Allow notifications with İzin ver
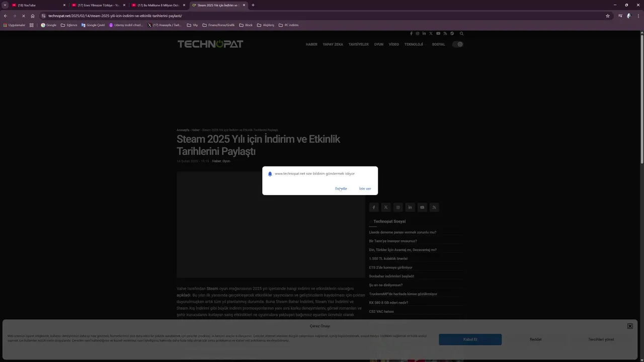Image resolution: width=644 pixels, height=362 pixels. pyautogui.click(x=365, y=189)
